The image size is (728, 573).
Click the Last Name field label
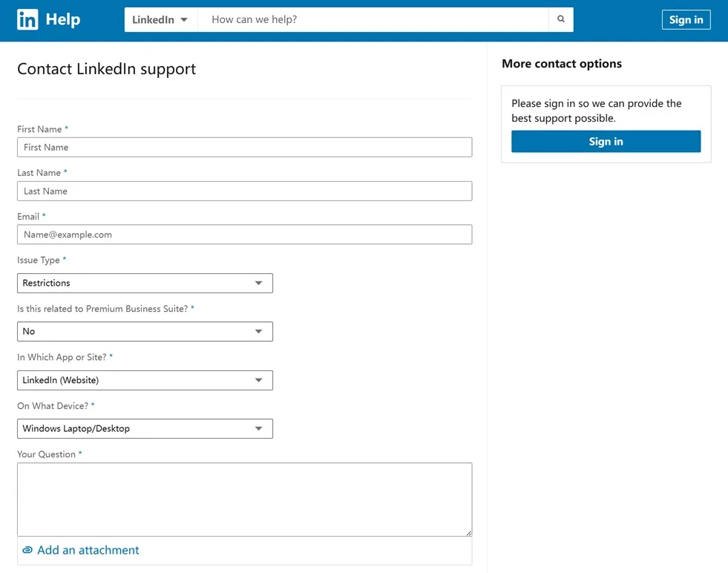pyautogui.click(x=39, y=173)
